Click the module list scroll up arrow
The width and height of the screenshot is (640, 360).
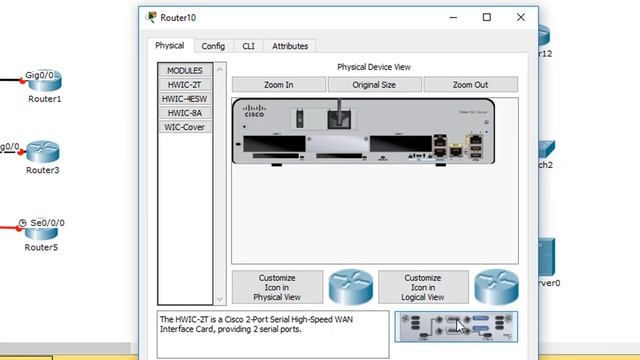[x=220, y=69]
